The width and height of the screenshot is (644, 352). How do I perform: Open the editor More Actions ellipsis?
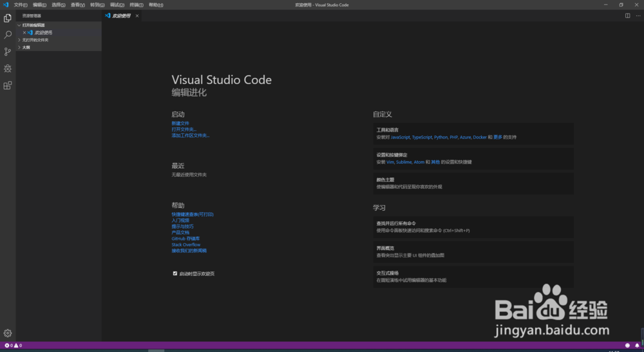(x=638, y=15)
